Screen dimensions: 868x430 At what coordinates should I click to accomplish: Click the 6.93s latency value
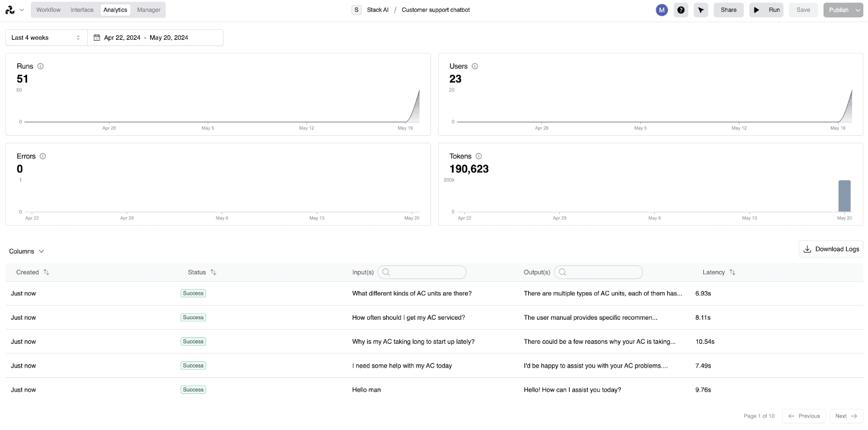703,293
